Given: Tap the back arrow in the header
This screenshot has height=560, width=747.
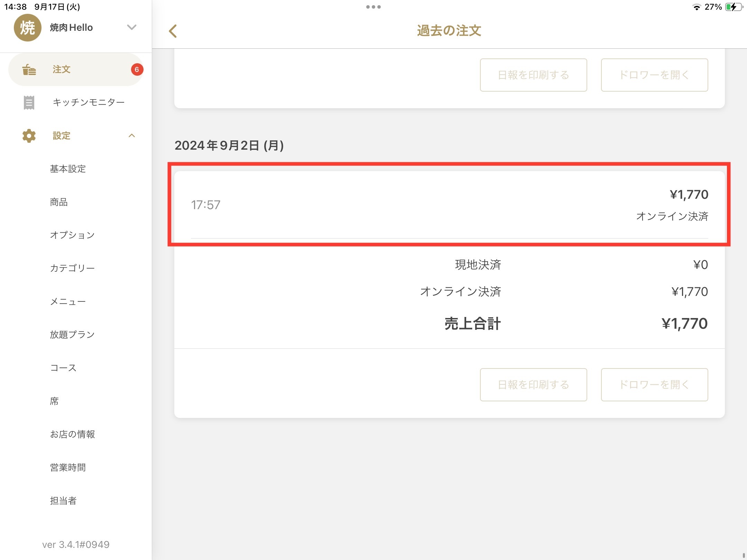Looking at the screenshot, I should point(173,31).
